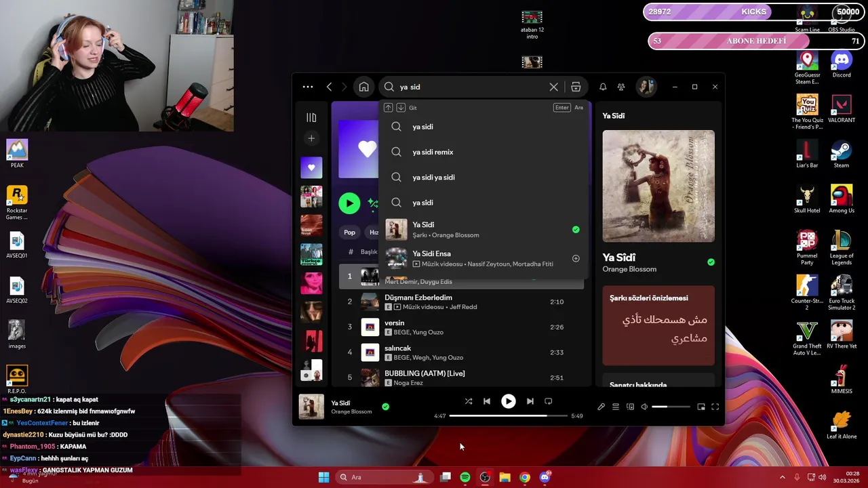Play the current song in player bar
Screen dimensions: 868x488
click(x=509, y=401)
